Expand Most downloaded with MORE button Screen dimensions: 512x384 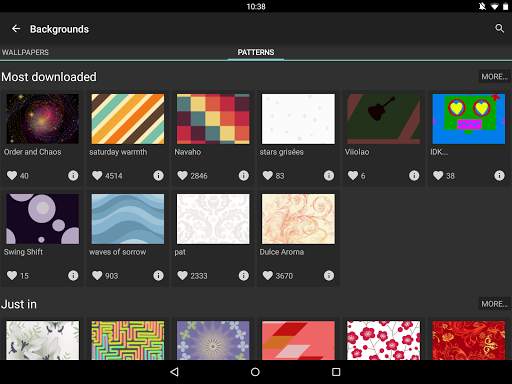[494, 77]
